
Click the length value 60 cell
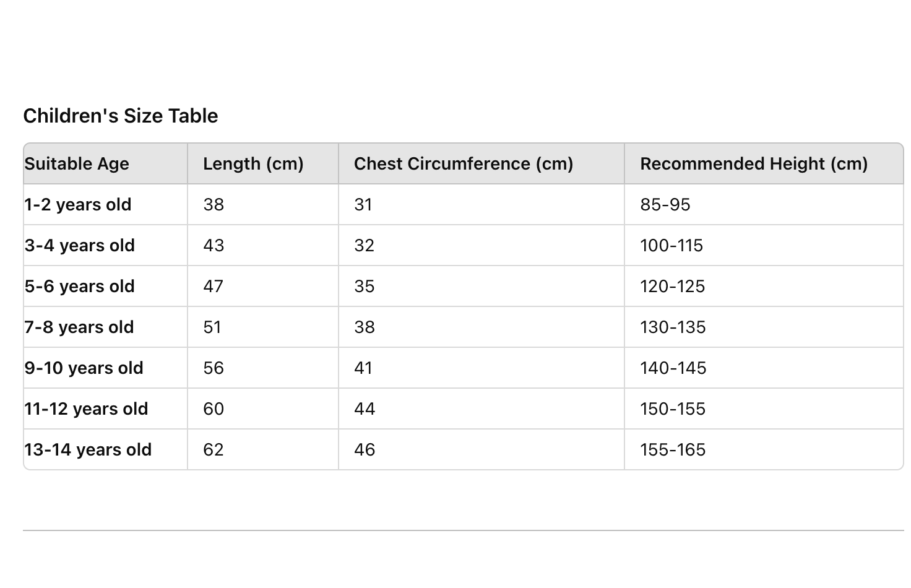[x=263, y=409]
